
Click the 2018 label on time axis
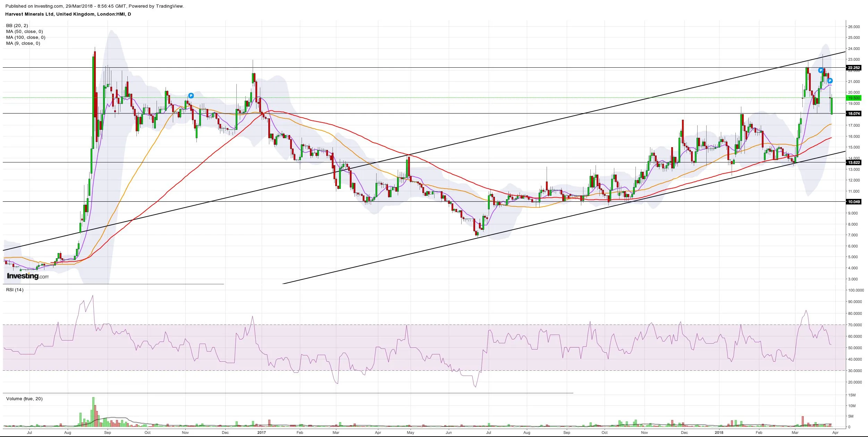[719, 432]
